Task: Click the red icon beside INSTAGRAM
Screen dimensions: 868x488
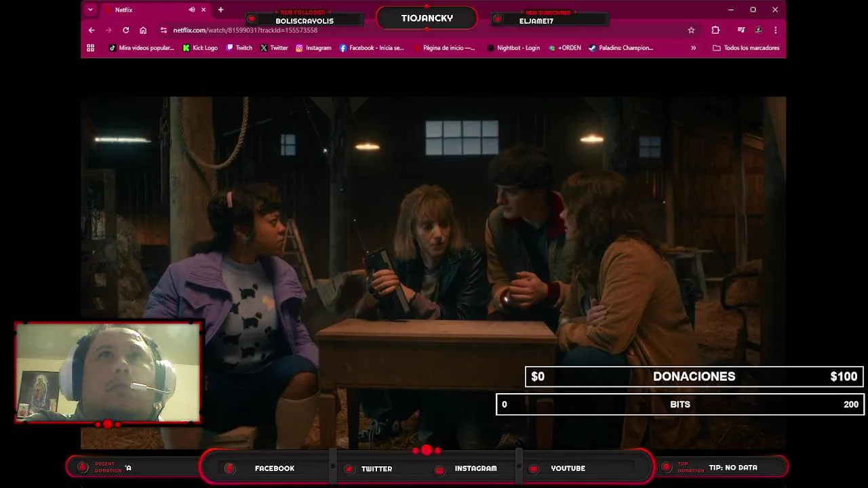Action: tap(439, 470)
